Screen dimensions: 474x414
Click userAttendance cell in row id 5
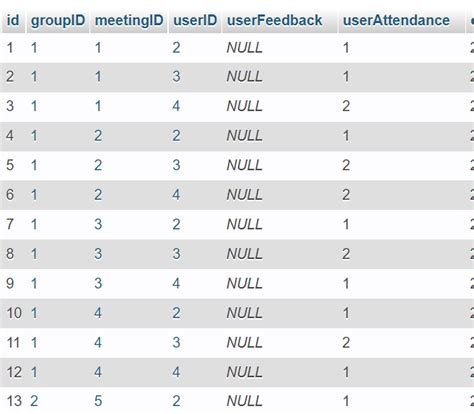[x=346, y=165]
